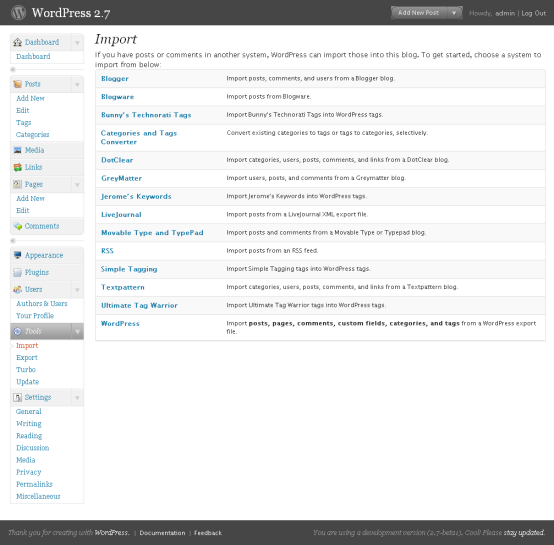Viewport: 554px width, 545px height.
Task: Collapse the Dashboard menu arrow
Action: point(77,43)
